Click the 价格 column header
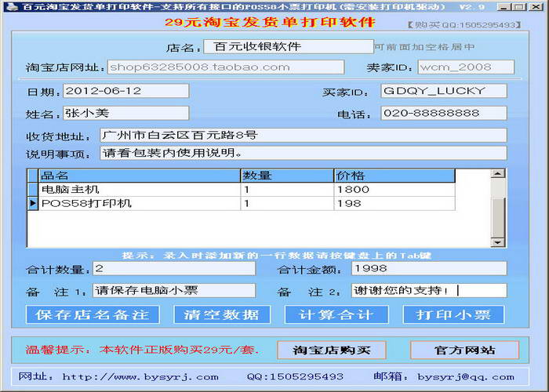The image size is (549, 392). coord(395,176)
